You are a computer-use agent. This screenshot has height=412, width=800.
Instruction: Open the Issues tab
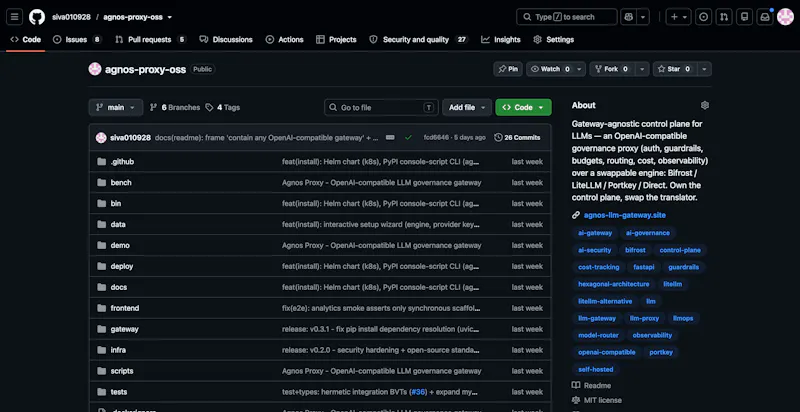tap(77, 39)
